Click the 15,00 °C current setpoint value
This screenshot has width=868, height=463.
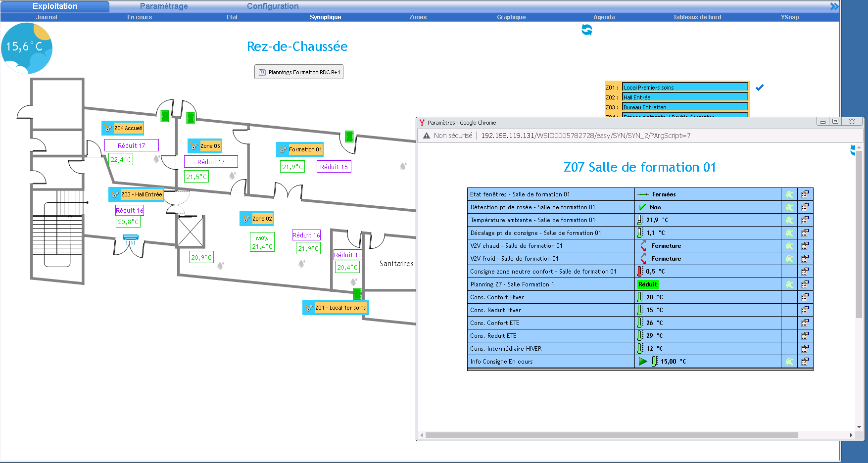click(x=674, y=362)
